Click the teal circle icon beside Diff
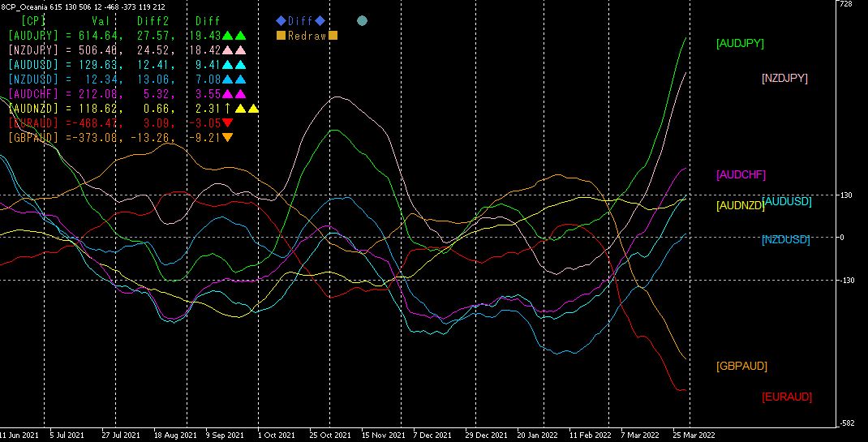This screenshot has height=442, width=868. click(362, 21)
